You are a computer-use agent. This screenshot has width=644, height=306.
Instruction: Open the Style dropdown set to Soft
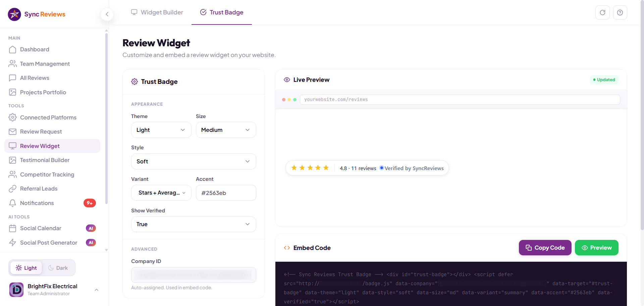(x=194, y=161)
